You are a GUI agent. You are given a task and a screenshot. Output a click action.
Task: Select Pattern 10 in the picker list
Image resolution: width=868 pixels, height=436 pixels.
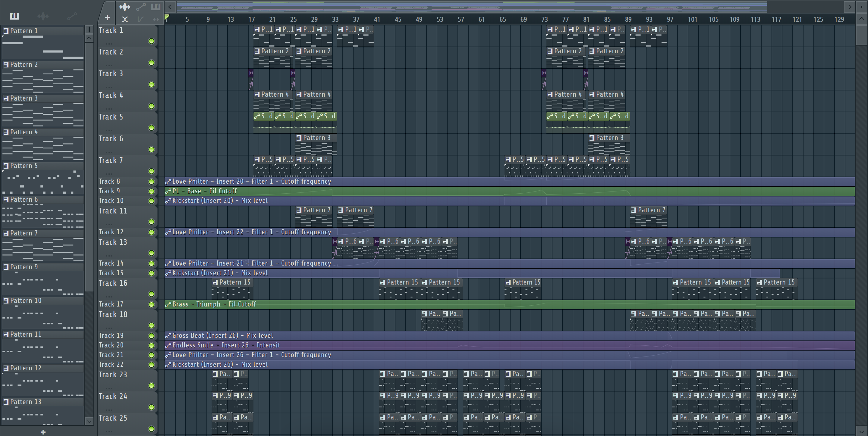coord(26,301)
